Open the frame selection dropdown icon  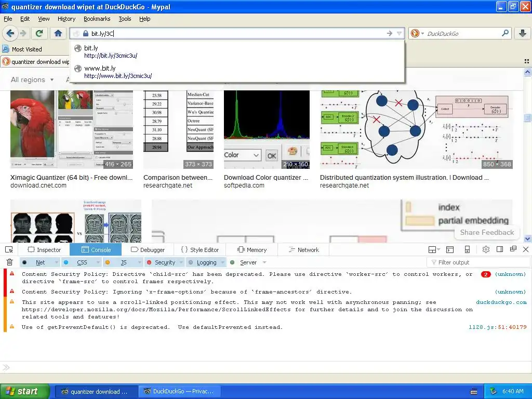tap(434, 250)
